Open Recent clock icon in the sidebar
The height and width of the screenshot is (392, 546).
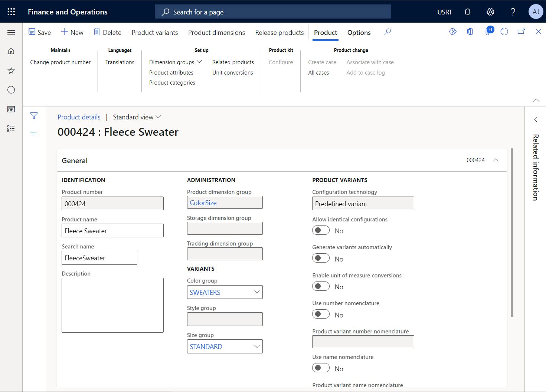tap(11, 90)
